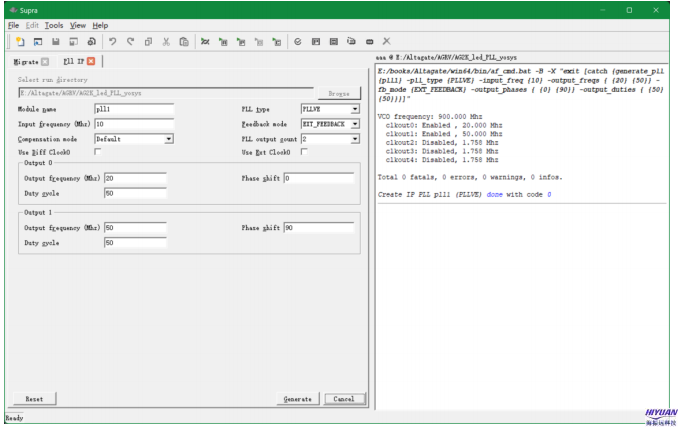678x427 pixels.
Task: Click the run directory path field
Action: point(166,93)
